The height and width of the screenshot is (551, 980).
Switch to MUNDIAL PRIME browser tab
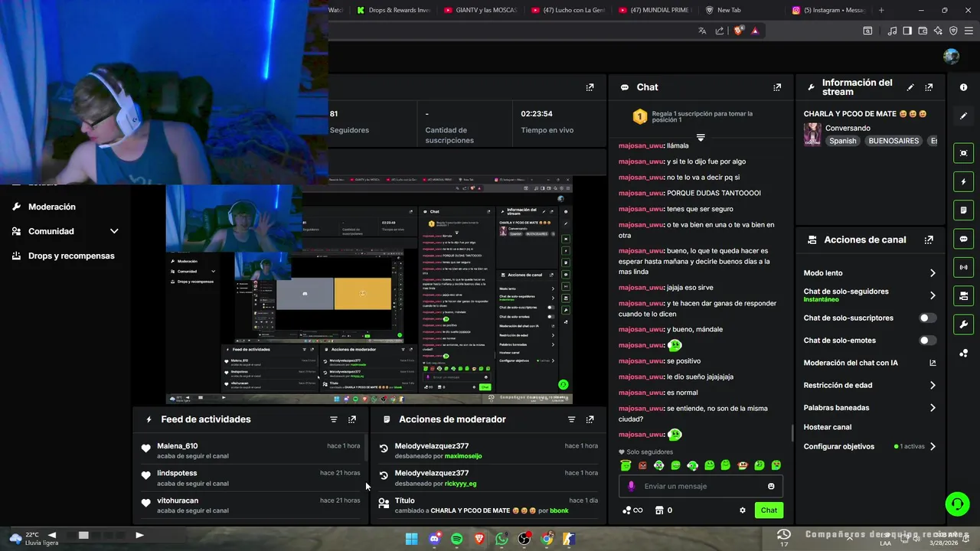(656, 10)
